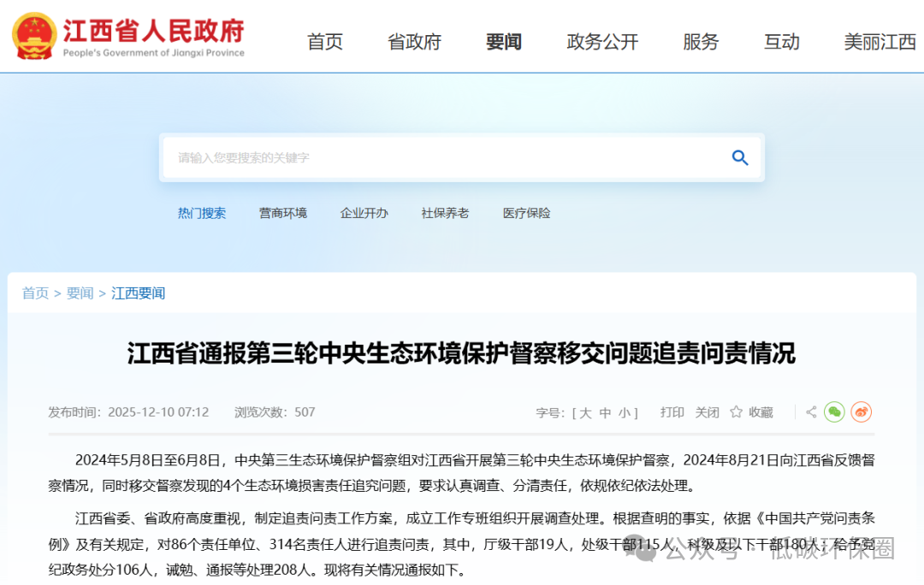Focus the keyword search input field
The width and height of the screenshot is (924, 585).
point(445,157)
